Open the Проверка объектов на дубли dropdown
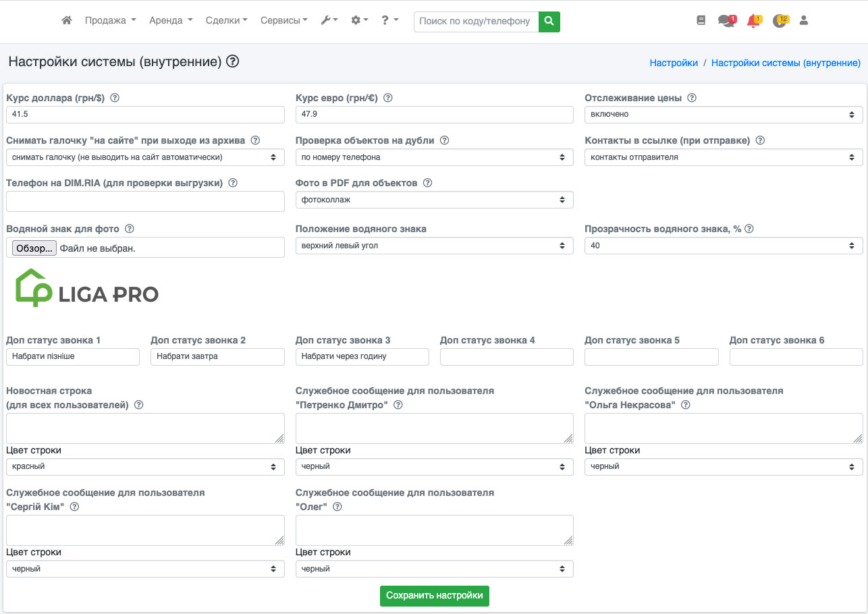Screen dimensions: 868x614 pyautogui.click(x=434, y=157)
